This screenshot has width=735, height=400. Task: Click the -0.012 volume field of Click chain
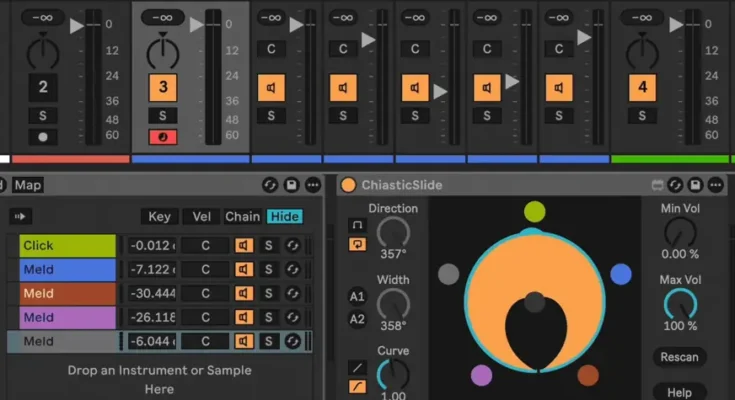(x=152, y=245)
